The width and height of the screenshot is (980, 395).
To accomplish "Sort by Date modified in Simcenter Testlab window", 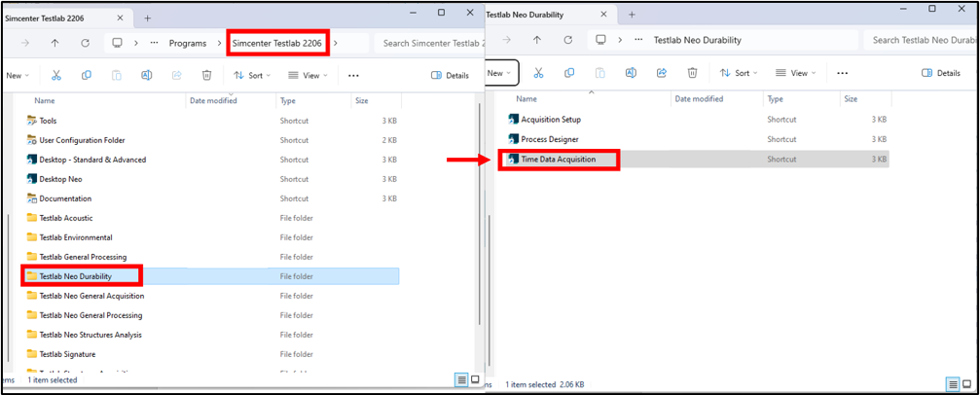I will pos(213,100).
